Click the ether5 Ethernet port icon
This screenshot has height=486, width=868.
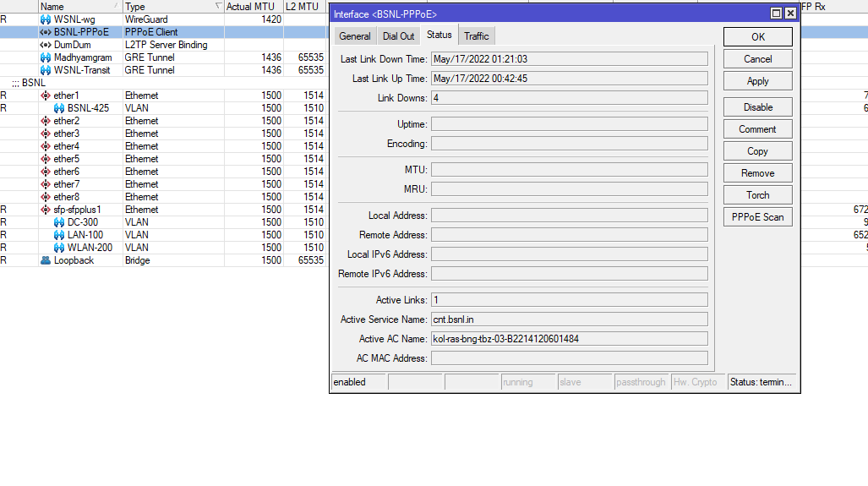pos(46,160)
